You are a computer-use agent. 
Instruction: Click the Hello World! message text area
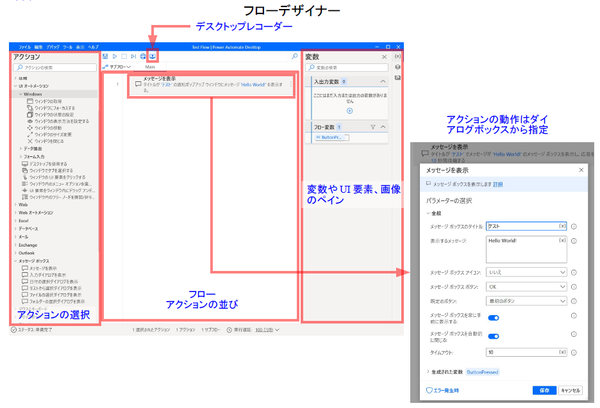[526, 249]
